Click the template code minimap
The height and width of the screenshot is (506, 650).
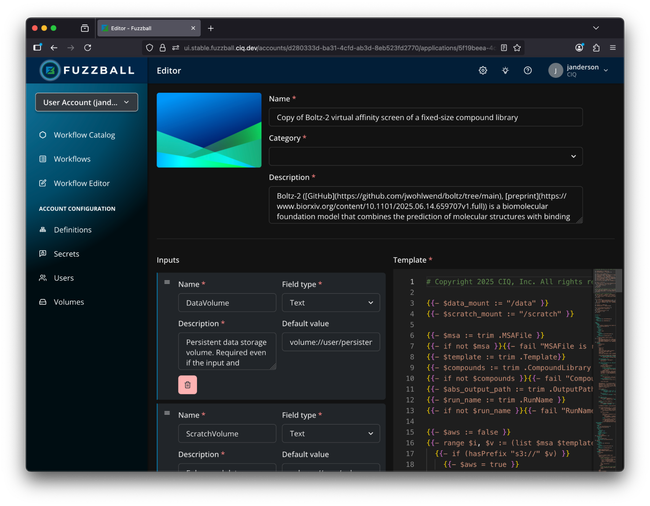[604, 370]
